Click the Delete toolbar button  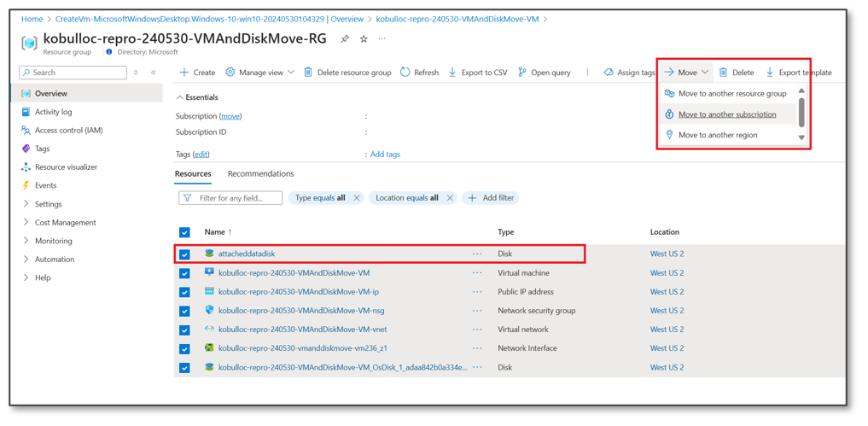pos(737,73)
